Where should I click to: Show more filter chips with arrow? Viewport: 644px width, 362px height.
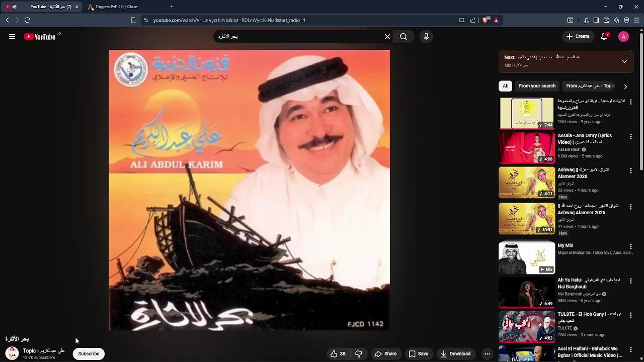[625, 86]
